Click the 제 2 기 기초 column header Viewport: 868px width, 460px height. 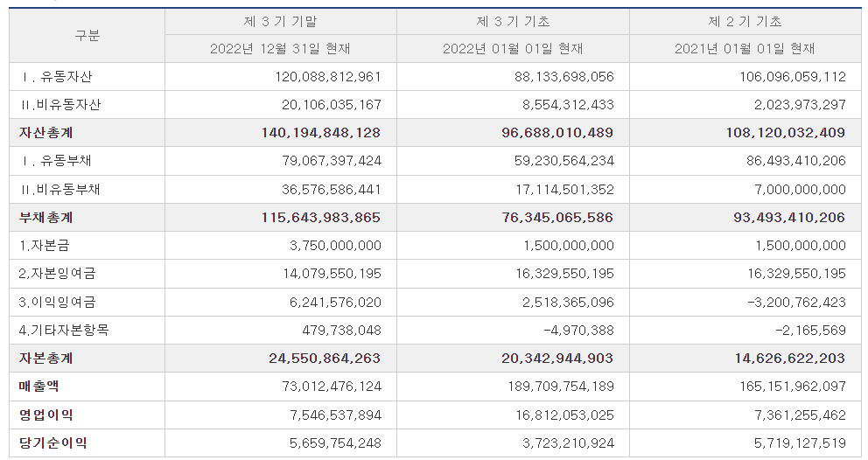[x=745, y=22]
